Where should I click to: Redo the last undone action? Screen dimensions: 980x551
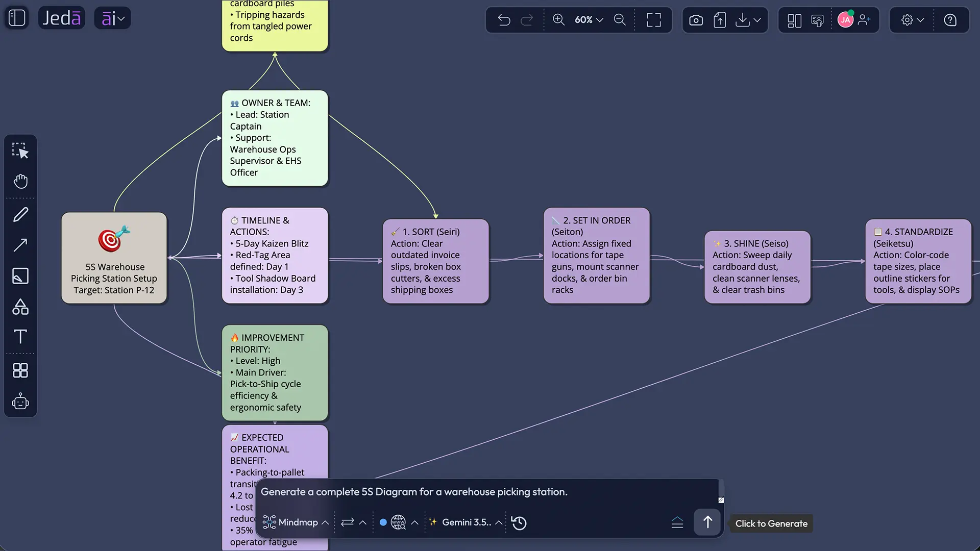coord(527,20)
